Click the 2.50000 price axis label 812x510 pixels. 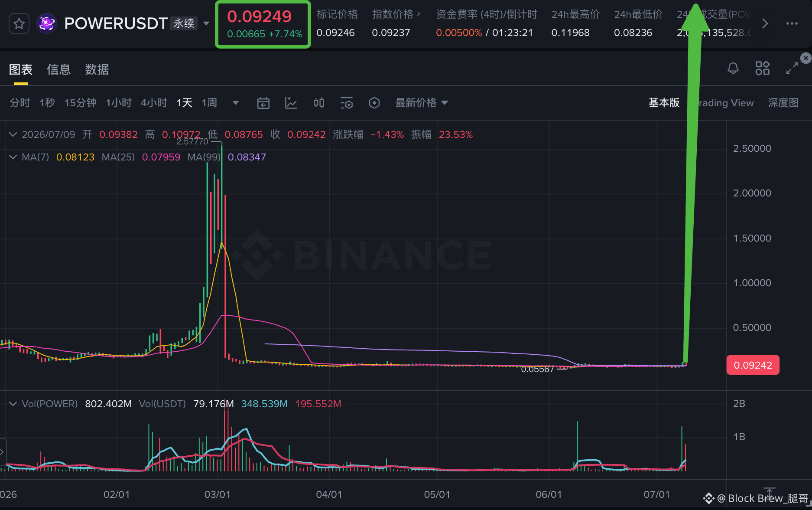752,148
